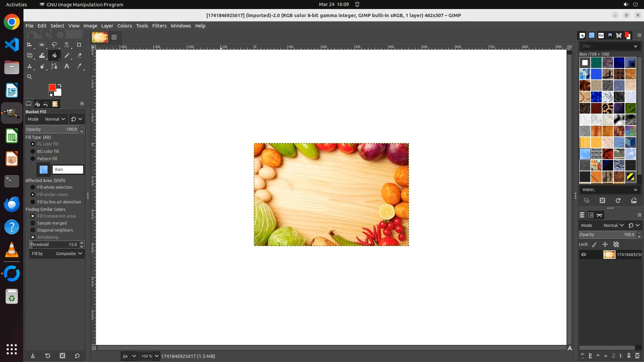Click the red foreground color swatch
Viewport: 644px width, 362px height.
tap(51, 87)
